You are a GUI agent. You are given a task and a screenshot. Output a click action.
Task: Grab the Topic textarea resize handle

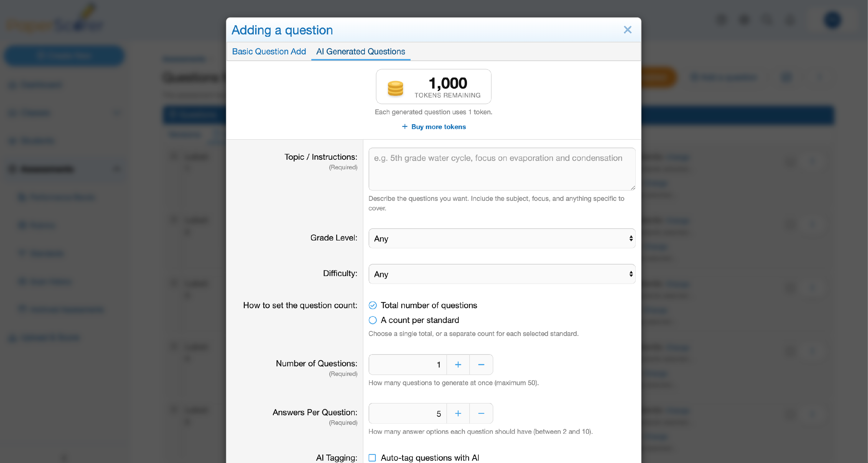click(633, 188)
